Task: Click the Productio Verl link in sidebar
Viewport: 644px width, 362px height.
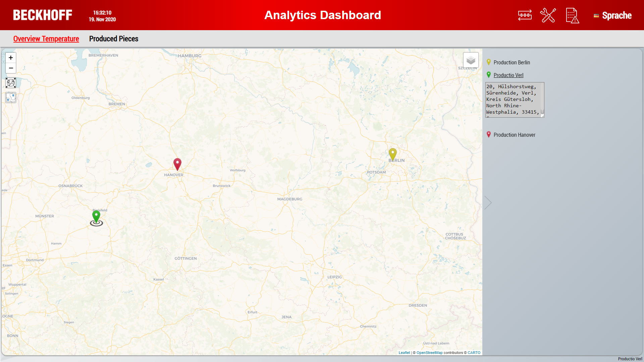Action: (x=508, y=75)
